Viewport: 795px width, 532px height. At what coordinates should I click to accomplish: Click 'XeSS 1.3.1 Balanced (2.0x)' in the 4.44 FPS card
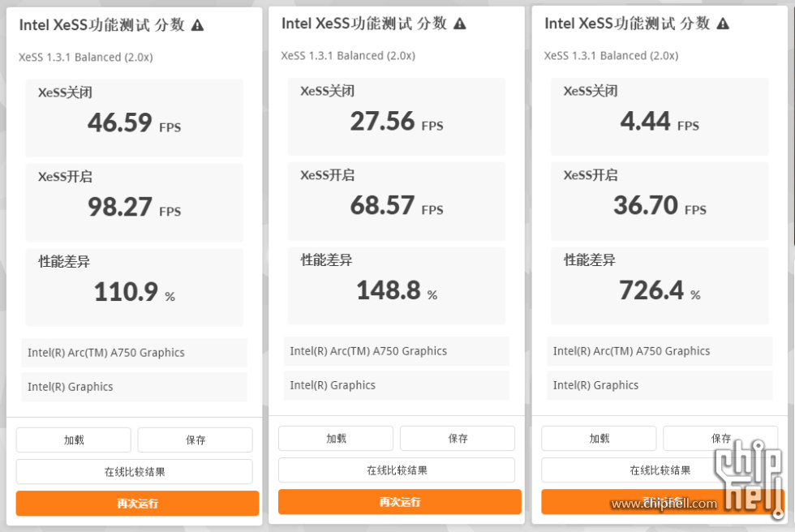coord(611,56)
